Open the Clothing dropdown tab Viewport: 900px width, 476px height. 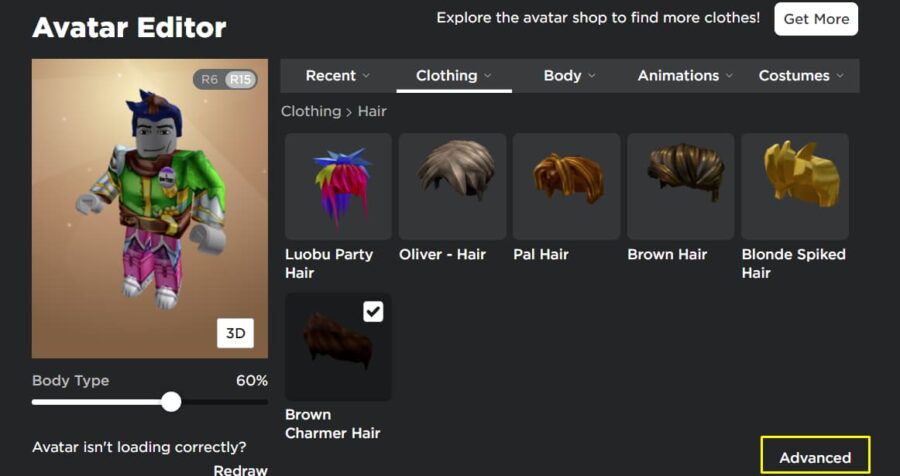pyautogui.click(x=454, y=76)
